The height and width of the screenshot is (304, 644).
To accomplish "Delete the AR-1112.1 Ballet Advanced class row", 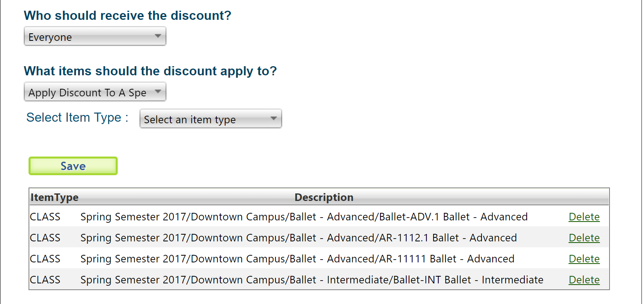I will pyautogui.click(x=584, y=238).
